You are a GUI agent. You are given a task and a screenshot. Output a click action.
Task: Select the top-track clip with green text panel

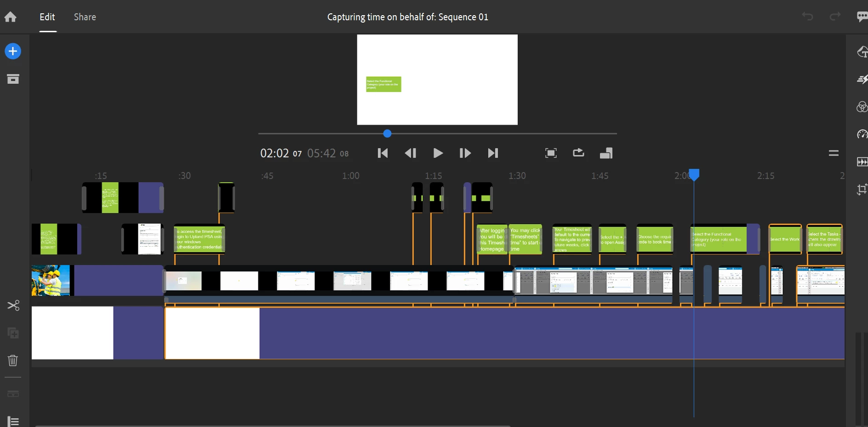[x=123, y=197]
